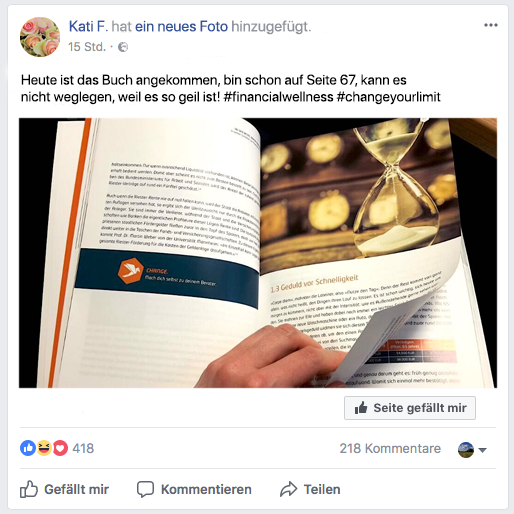Click the 418 reactions count

(83, 448)
